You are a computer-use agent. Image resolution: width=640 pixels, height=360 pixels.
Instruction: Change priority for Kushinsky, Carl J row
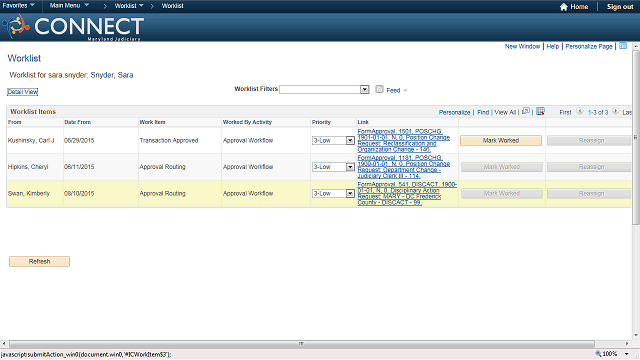(x=333, y=140)
